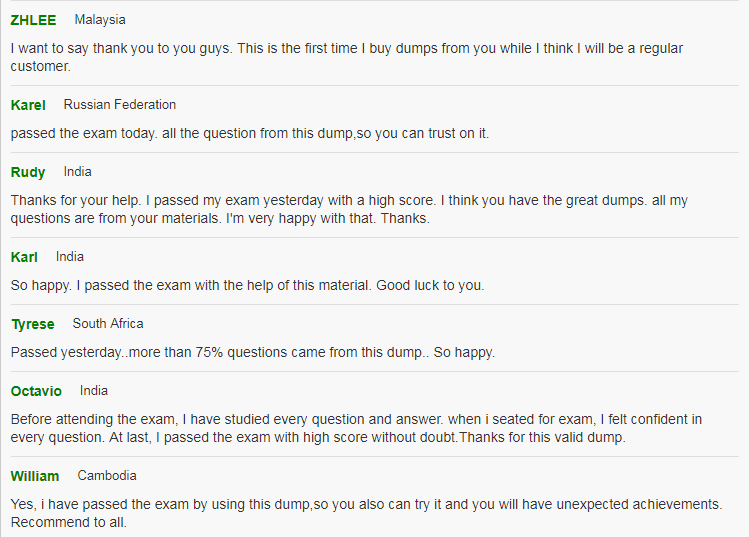This screenshot has height=537, width=749.
Task: Click reviewer name Octavio
Action: (36, 391)
